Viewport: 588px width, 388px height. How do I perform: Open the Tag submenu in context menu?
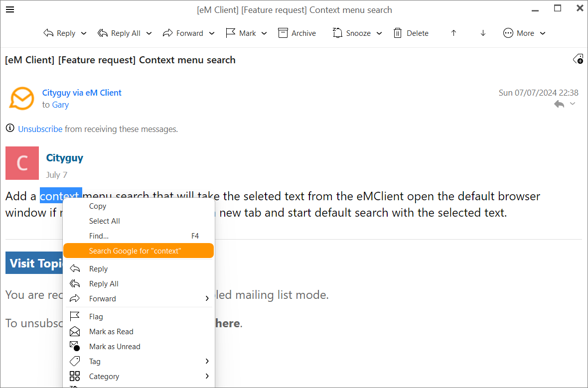click(139, 362)
